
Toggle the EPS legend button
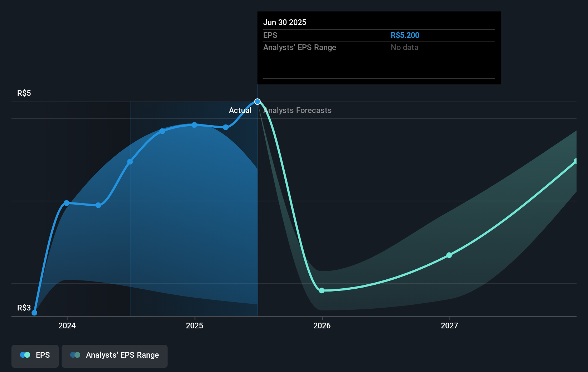(35, 356)
